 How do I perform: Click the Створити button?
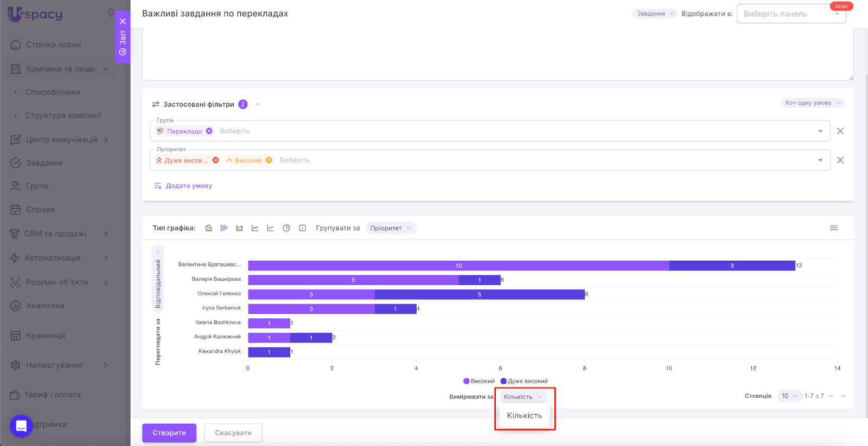(169, 433)
